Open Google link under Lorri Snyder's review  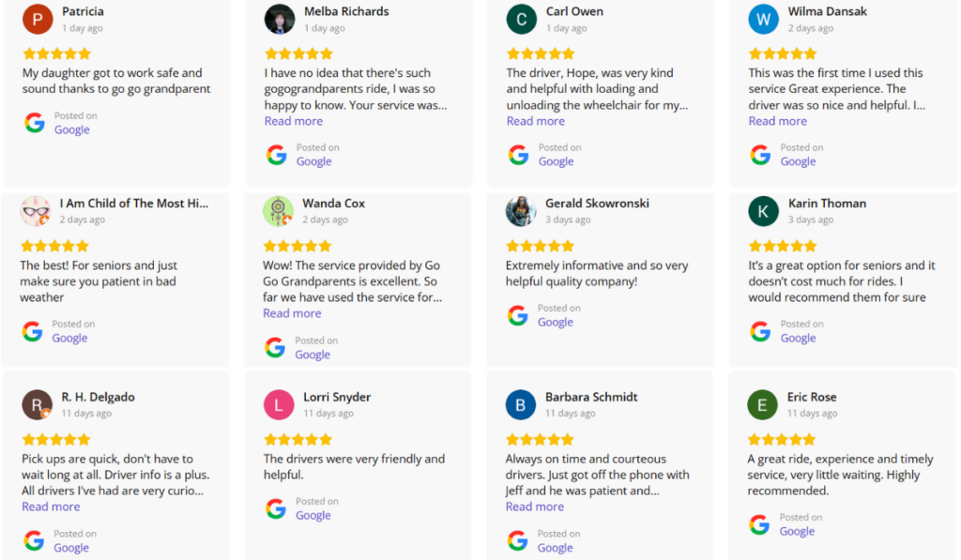pyautogui.click(x=313, y=516)
